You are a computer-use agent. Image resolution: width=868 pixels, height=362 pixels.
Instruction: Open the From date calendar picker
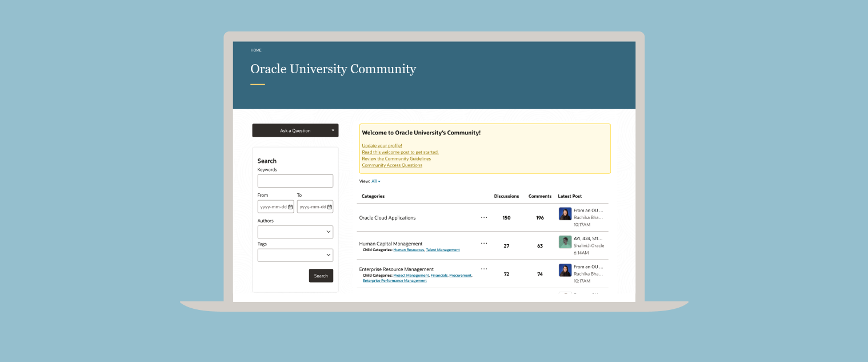(x=290, y=207)
